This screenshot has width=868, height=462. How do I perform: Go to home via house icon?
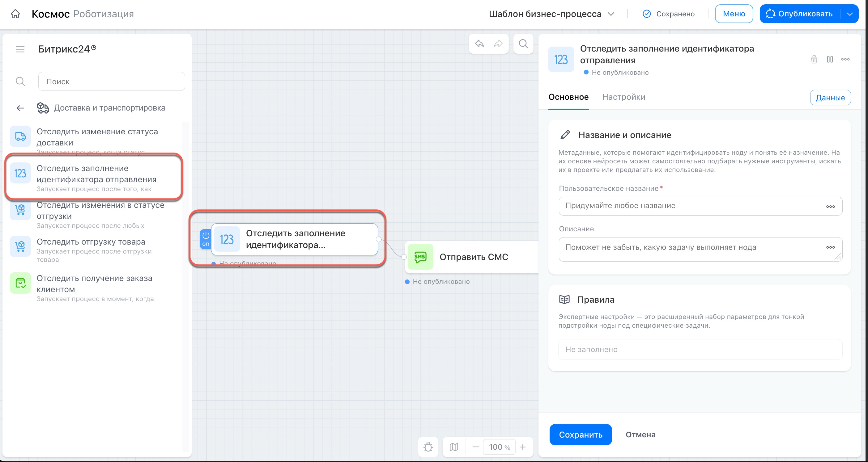pos(15,14)
